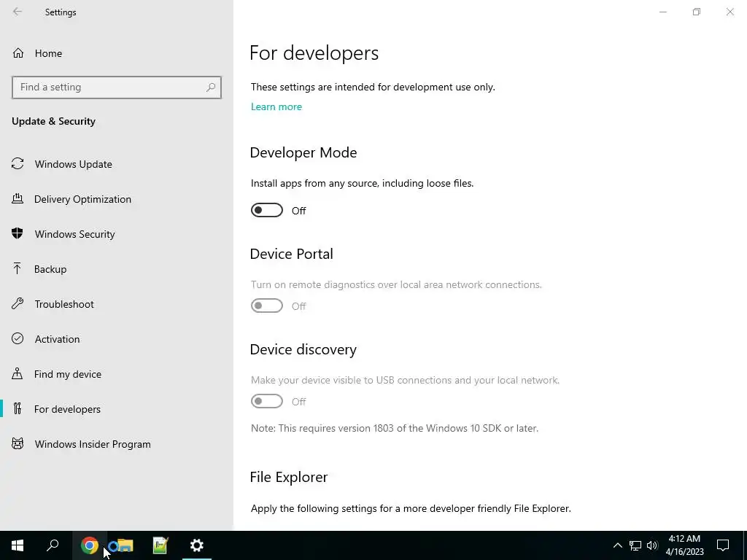
Task: Click the Windows 10 SDK note text
Action: [x=395, y=428]
